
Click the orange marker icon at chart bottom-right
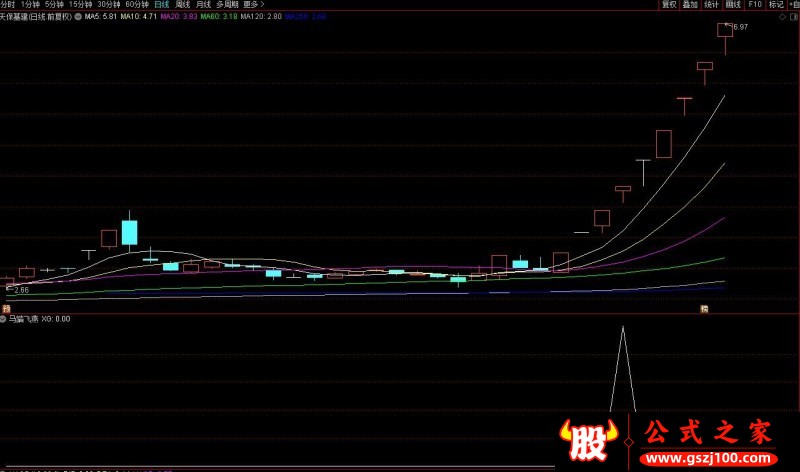pyautogui.click(x=704, y=309)
